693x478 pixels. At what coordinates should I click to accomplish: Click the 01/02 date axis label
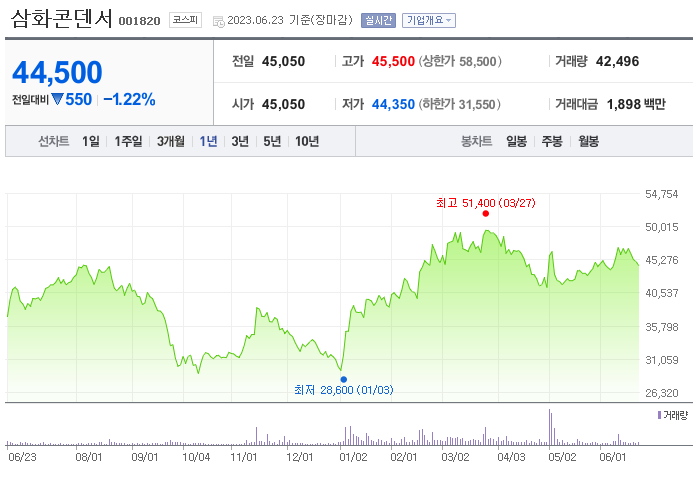tap(353, 457)
